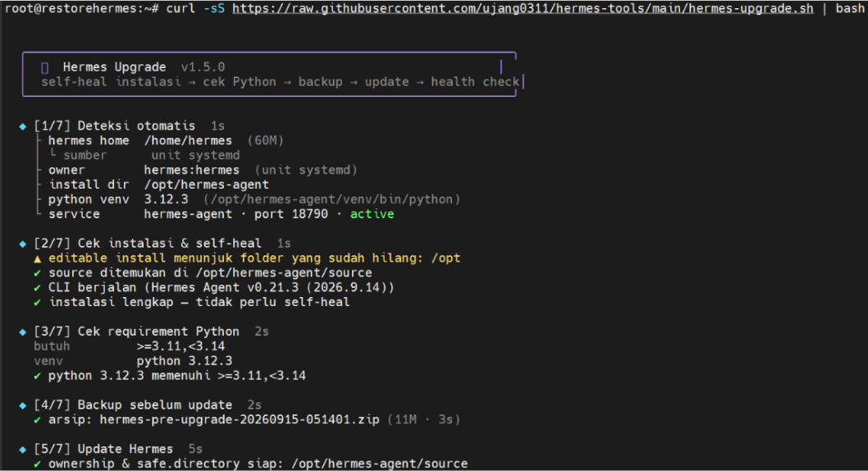Click the blue diamond beside step 1/7
The height and width of the screenshot is (471, 868).
(x=23, y=126)
